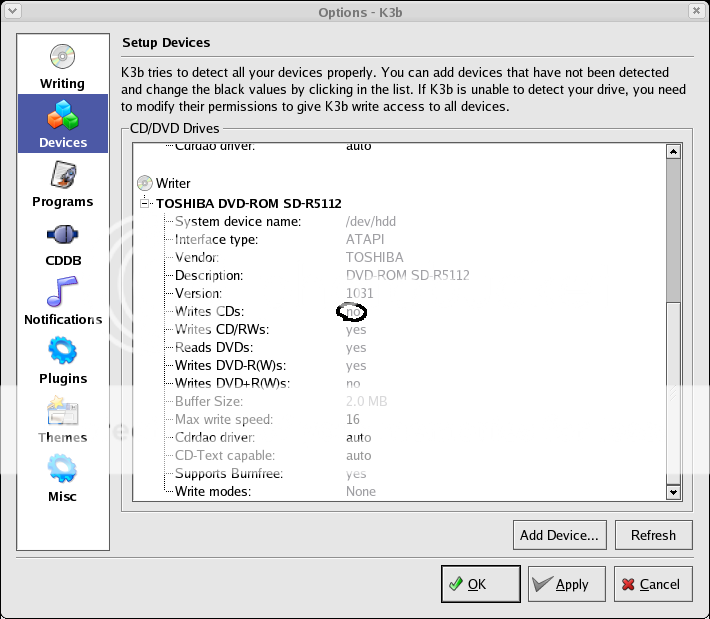Click the Buffer Size value 2.0 MB
Screen dimensions: 710x619
(366, 401)
